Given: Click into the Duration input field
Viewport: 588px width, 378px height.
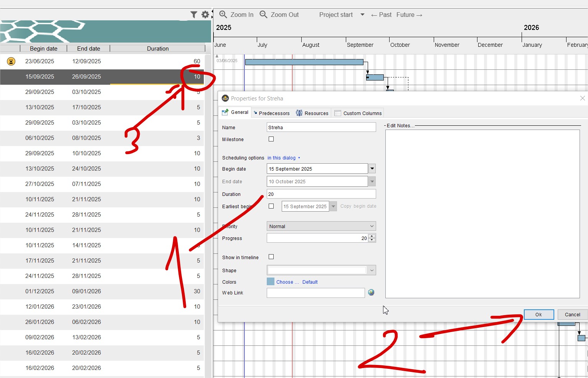Looking at the screenshot, I should [x=321, y=194].
